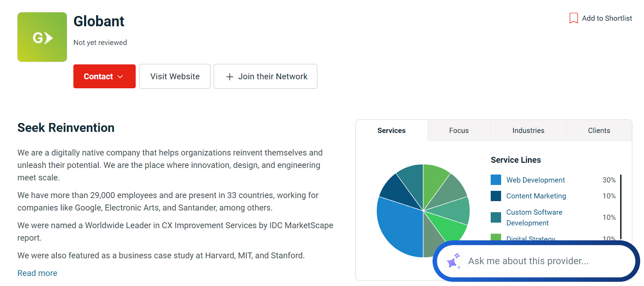Click the Web Development service link
The height and width of the screenshot is (286, 644).
click(535, 180)
